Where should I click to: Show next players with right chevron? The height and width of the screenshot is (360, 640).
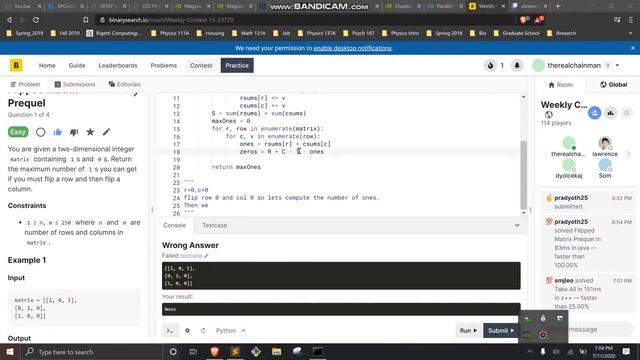point(628,154)
